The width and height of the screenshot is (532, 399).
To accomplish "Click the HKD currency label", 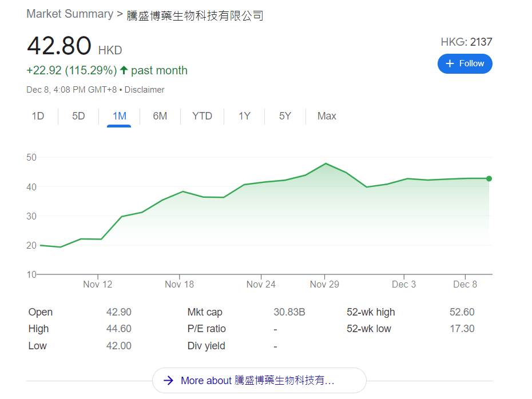I will tap(110, 50).
